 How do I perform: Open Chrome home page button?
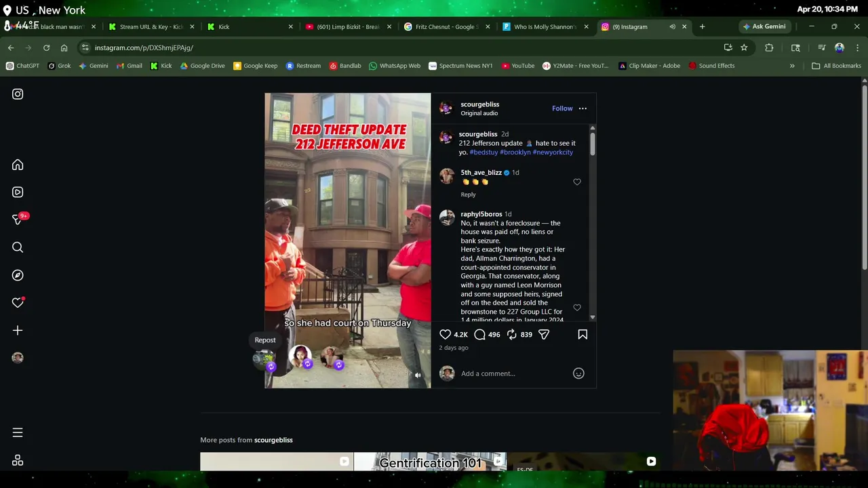64,47
